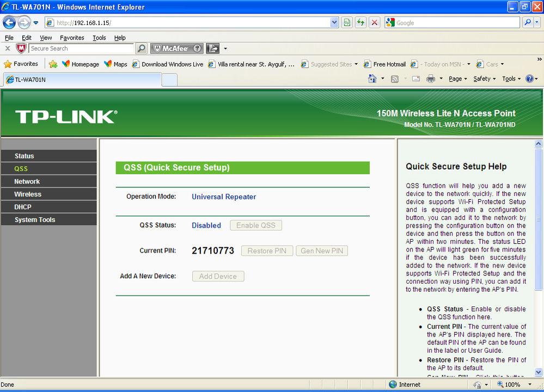Open the System Tools sidebar section

49,219
